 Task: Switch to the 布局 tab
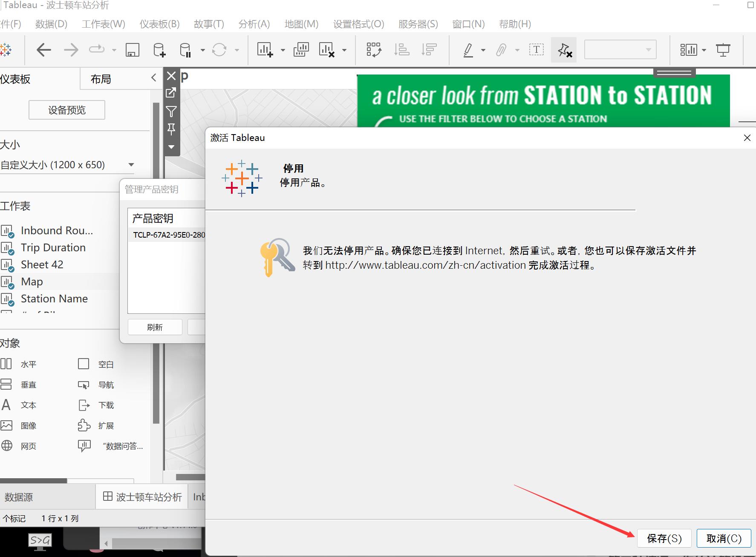coord(101,79)
